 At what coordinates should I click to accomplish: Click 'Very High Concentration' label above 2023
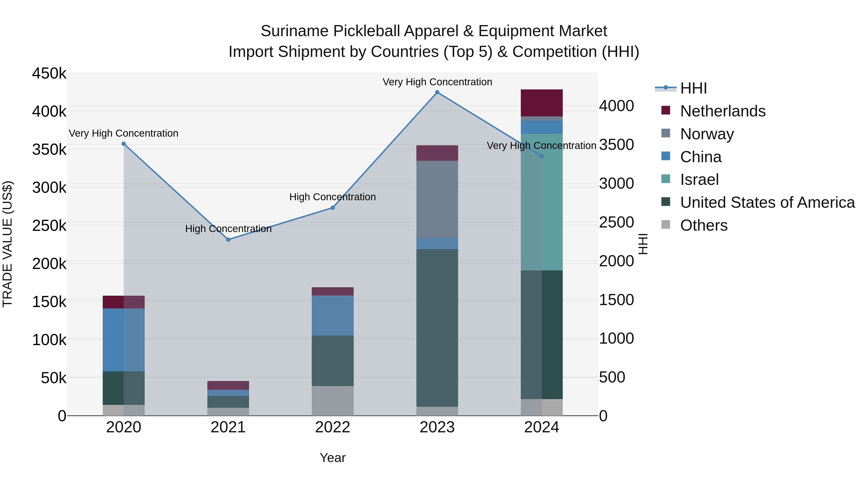(437, 82)
